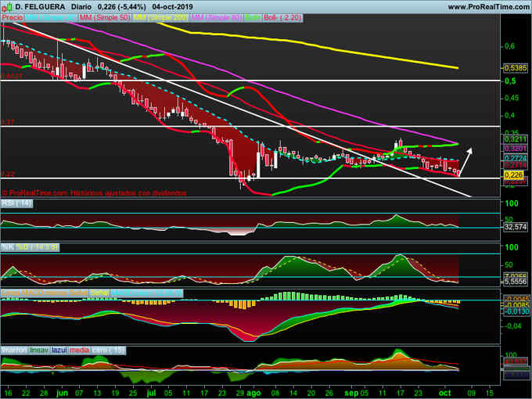The width and height of the screenshot is (532, 399).
Task: Click the 32,574 RSI value tag
Action: [516, 227]
